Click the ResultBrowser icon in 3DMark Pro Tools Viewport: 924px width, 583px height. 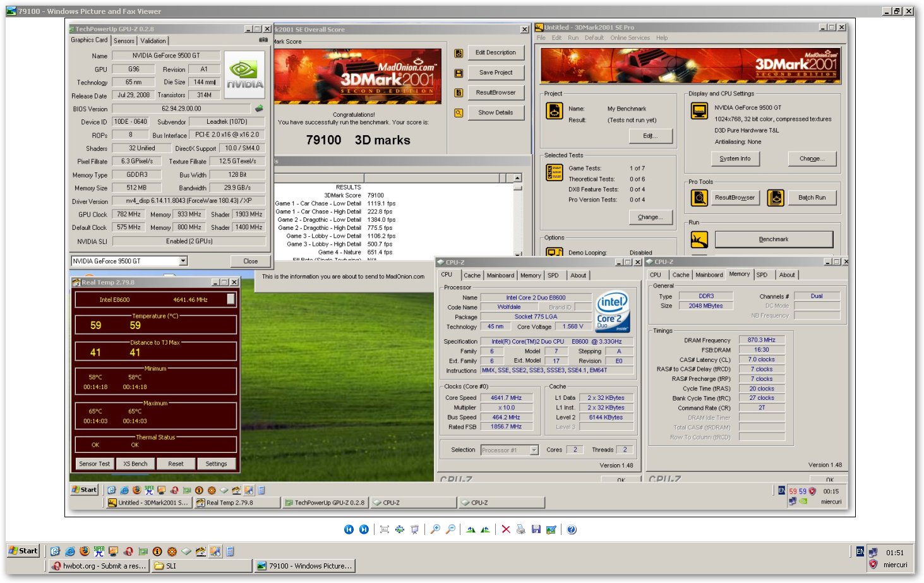click(x=699, y=198)
